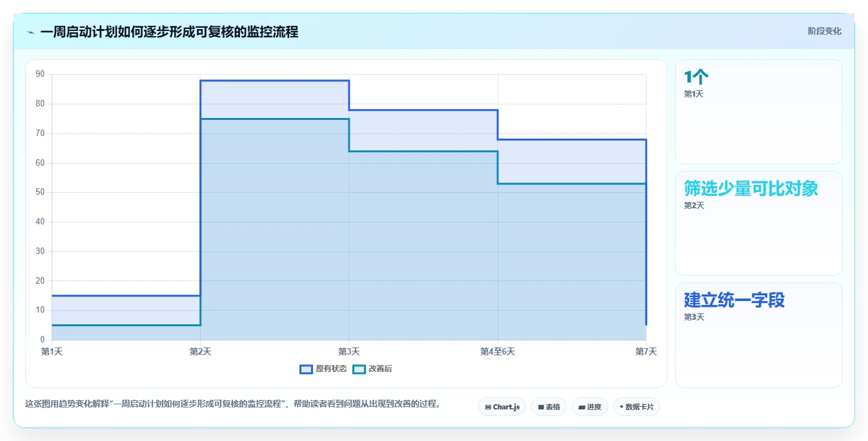Open the 1个 第1天 card
Screen dimensions: 868x441
759,112
